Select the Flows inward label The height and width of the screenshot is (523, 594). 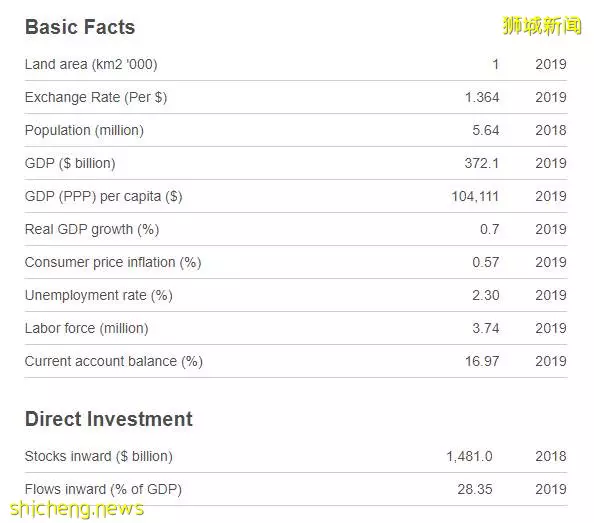103,489
